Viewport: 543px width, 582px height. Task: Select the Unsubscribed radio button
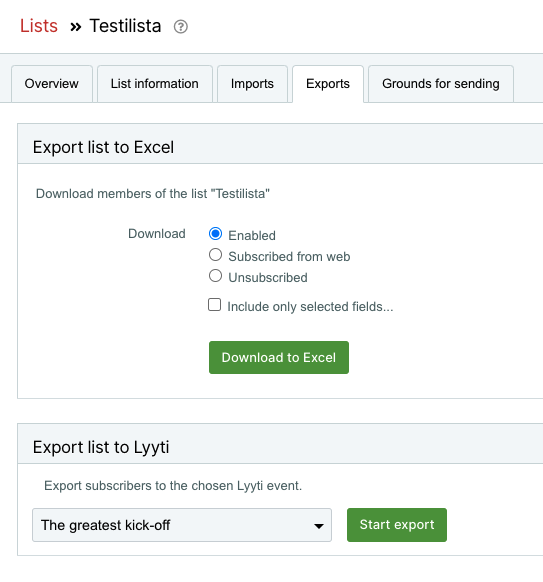pos(215,276)
